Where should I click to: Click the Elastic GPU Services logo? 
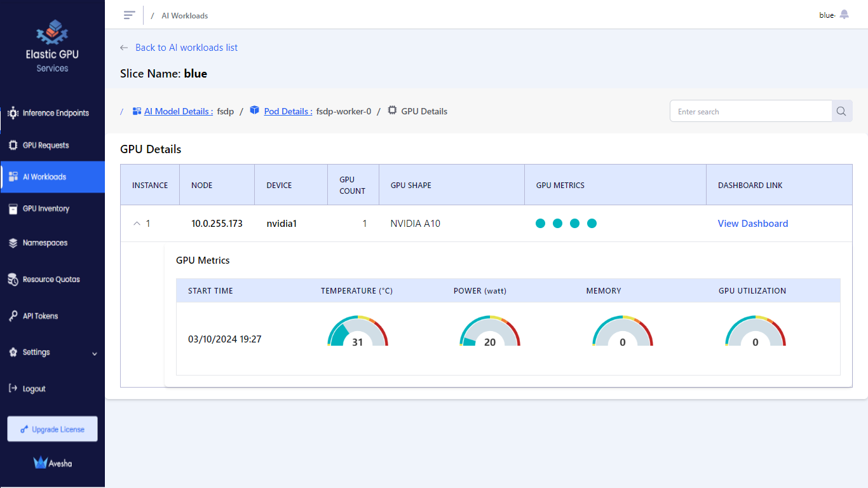(52, 46)
